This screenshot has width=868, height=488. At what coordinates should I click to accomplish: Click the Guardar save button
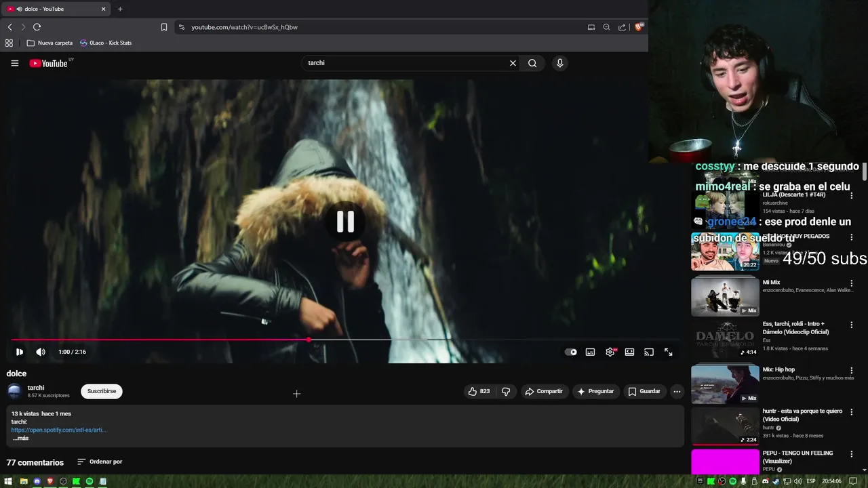click(x=644, y=391)
